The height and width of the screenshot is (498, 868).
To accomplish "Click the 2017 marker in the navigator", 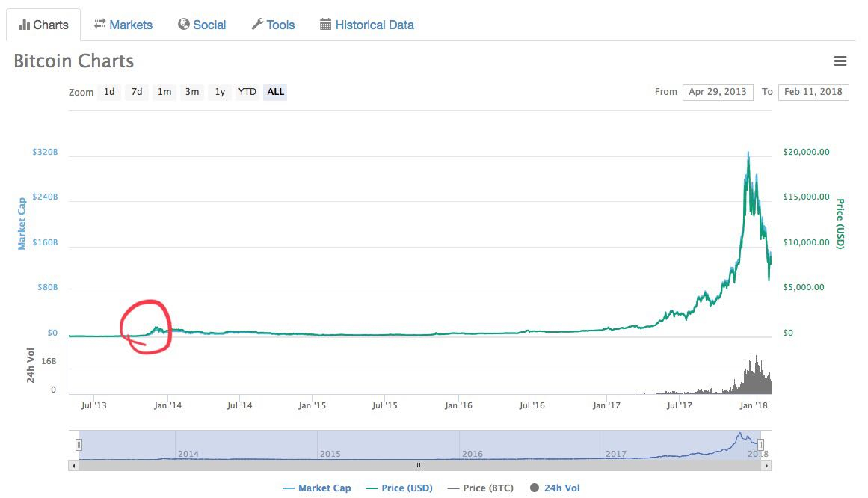I will click(x=615, y=454).
